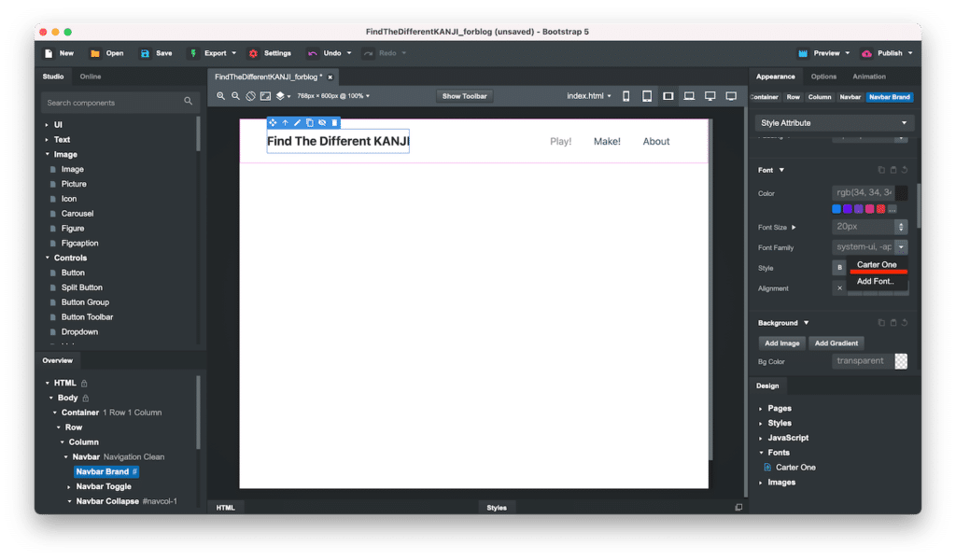Click the Add Gradient button
956x560 pixels.
(836, 343)
